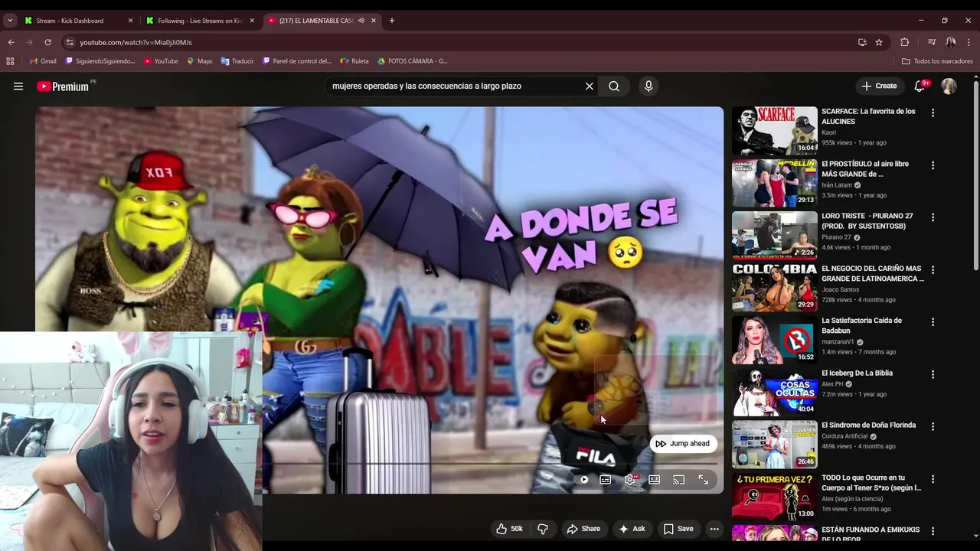980x551 pixels.
Task: Reload the current page
Action: 47,42
